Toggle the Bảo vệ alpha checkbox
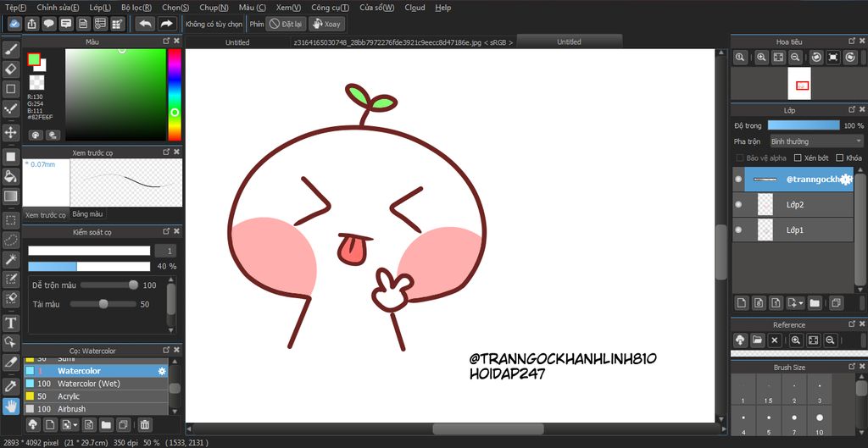Image resolution: width=868 pixels, height=448 pixels. click(740, 158)
